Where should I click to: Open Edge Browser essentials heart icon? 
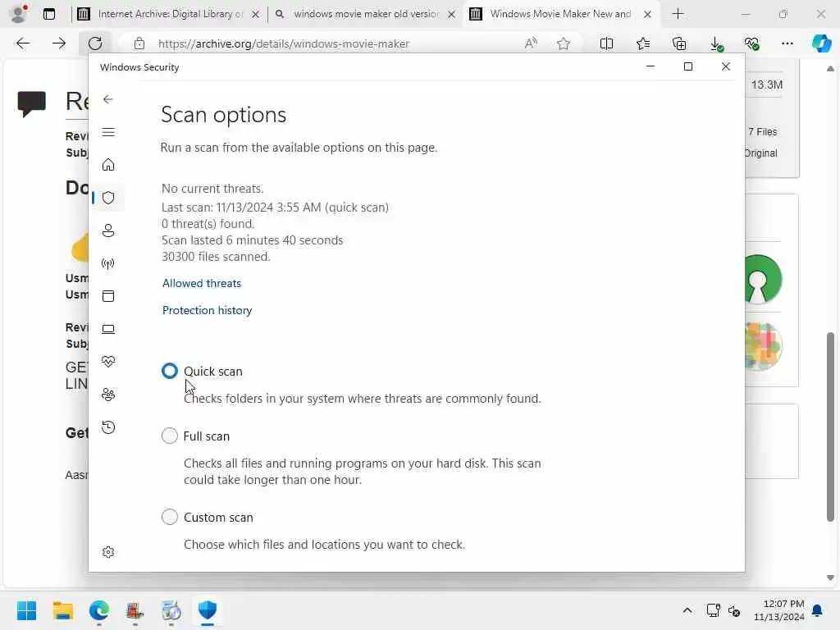(x=751, y=43)
